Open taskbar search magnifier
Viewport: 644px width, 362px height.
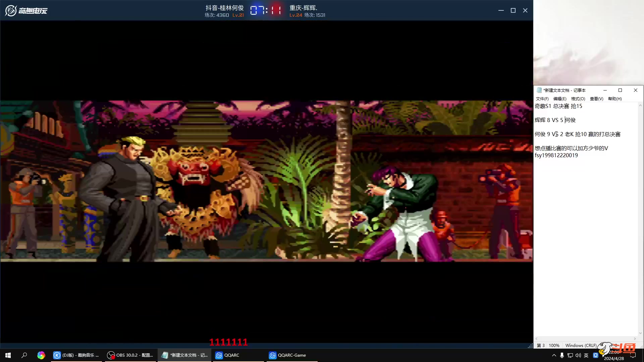pos(24,355)
